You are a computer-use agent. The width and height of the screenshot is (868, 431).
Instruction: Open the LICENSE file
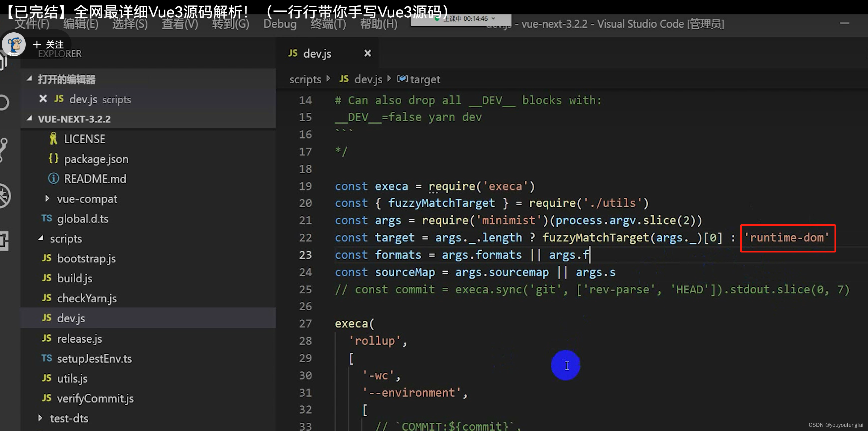point(84,139)
